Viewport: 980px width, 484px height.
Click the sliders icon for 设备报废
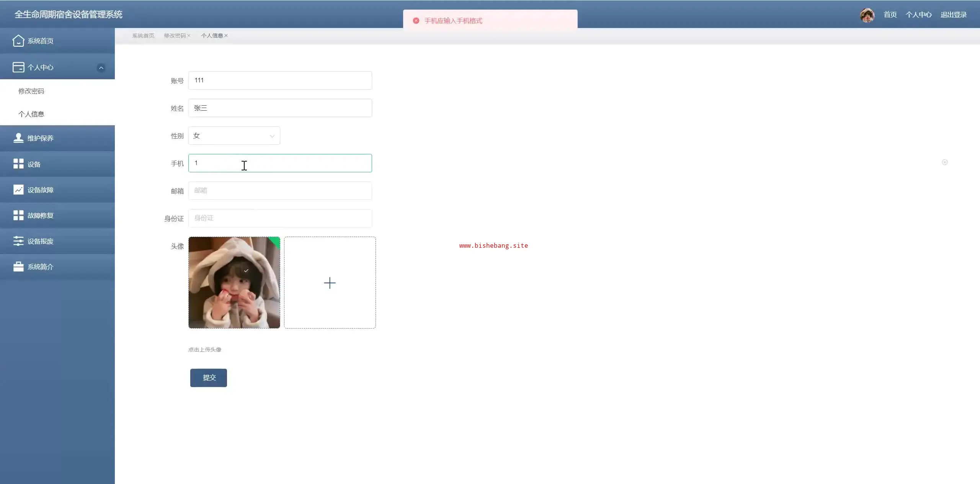coord(18,241)
